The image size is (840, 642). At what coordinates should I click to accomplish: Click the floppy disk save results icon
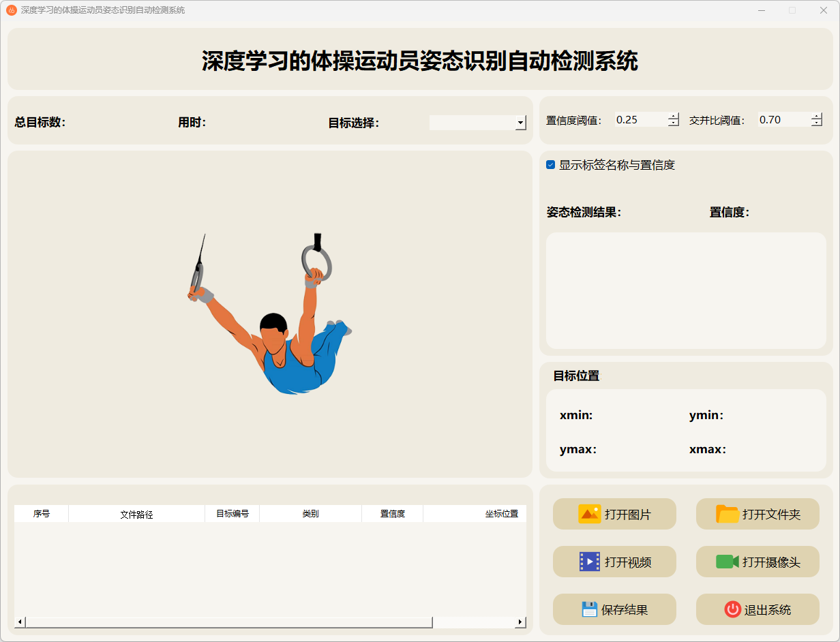tap(589, 609)
